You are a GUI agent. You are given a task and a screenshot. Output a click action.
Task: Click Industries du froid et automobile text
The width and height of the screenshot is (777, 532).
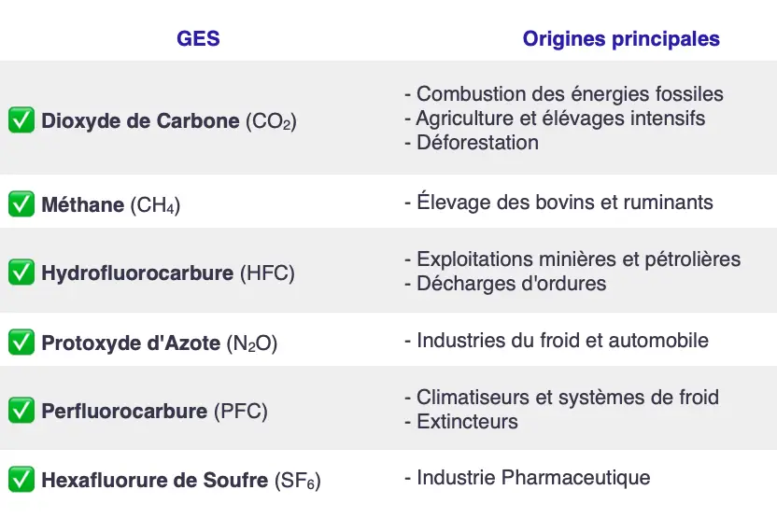click(557, 341)
